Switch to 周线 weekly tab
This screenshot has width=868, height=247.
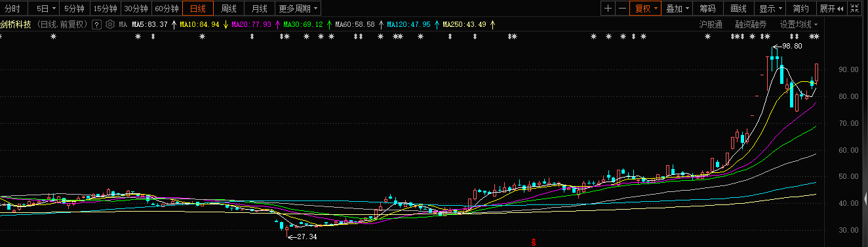tap(228, 9)
